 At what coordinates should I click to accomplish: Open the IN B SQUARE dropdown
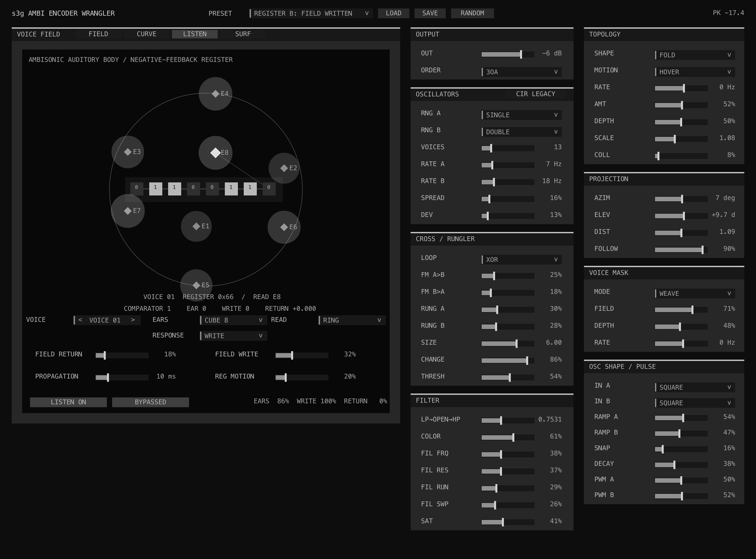(695, 403)
